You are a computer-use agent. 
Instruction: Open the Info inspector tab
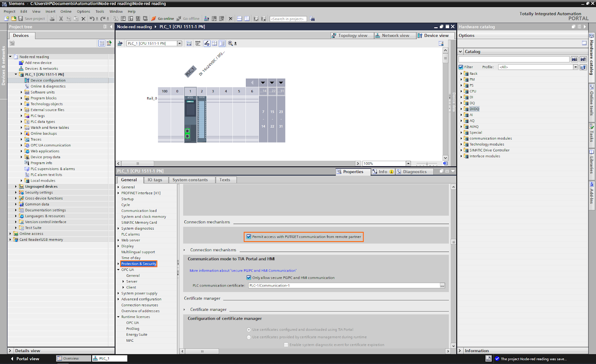[383, 172]
